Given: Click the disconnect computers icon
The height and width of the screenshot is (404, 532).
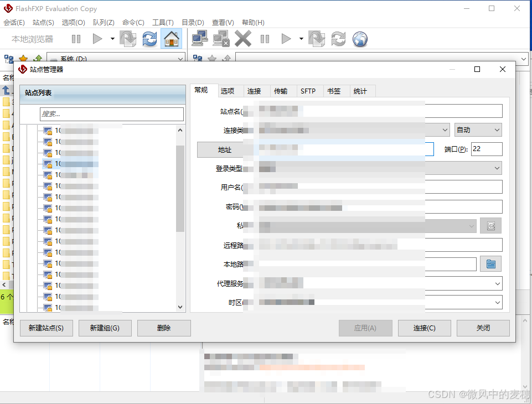Looking at the screenshot, I should tap(221, 39).
